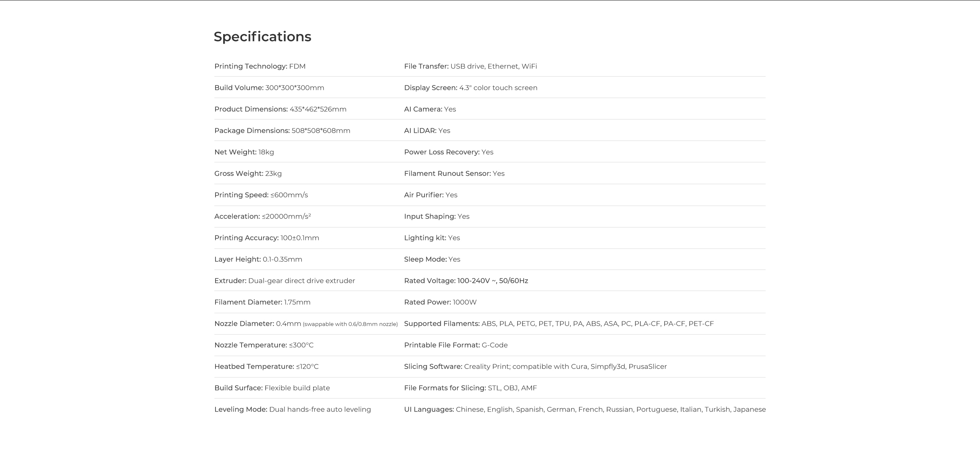Image resolution: width=980 pixels, height=471 pixels.
Task: Select the Product Dimensions row text
Action: coord(280,109)
